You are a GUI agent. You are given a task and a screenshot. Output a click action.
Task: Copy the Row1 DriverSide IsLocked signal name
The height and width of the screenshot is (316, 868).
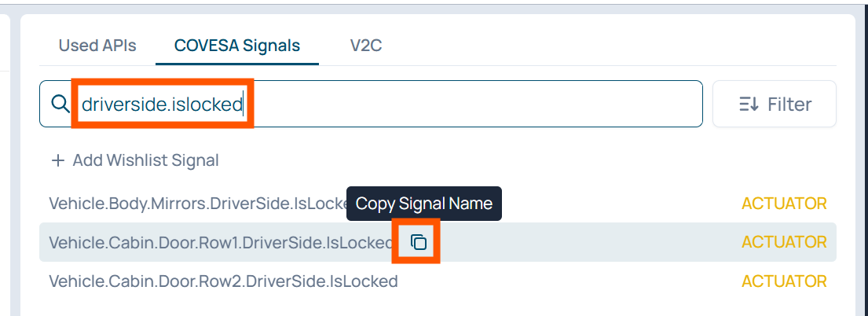click(x=419, y=242)
